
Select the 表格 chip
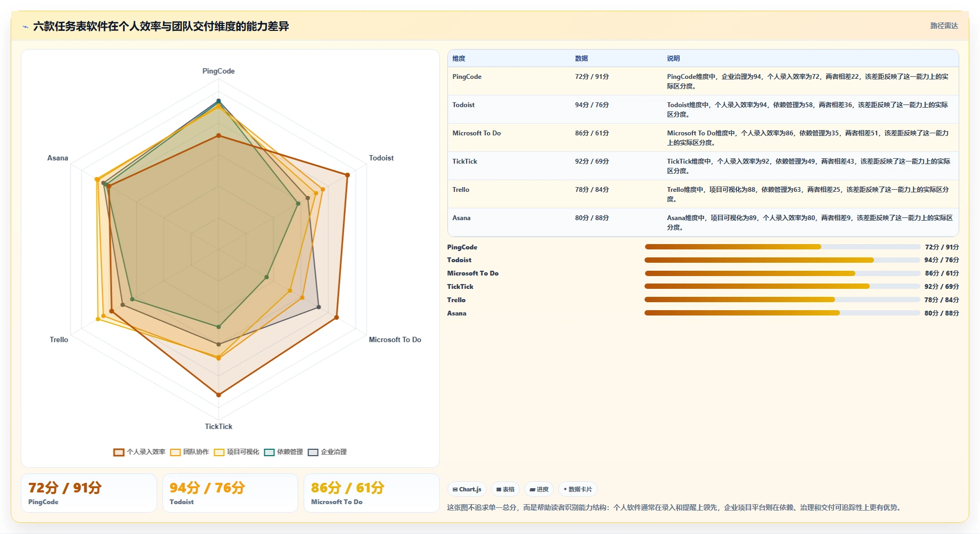click(x=505, y=489)
